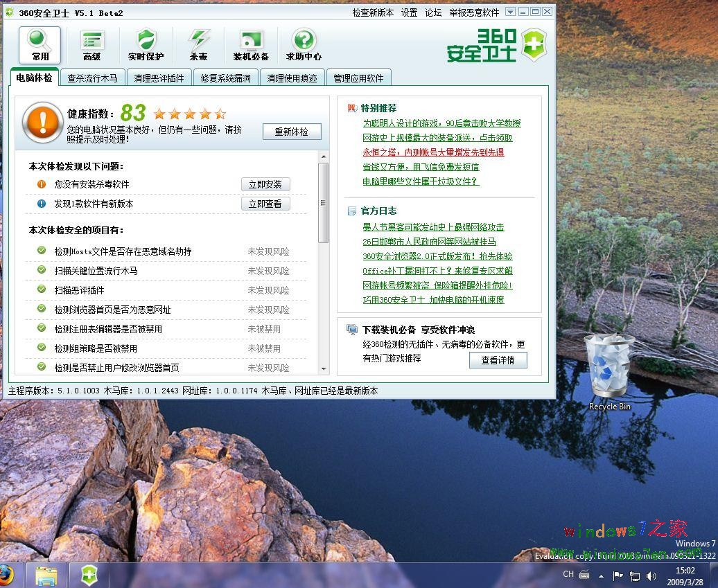Open the skin dropdown arrow near window controls

510,11
